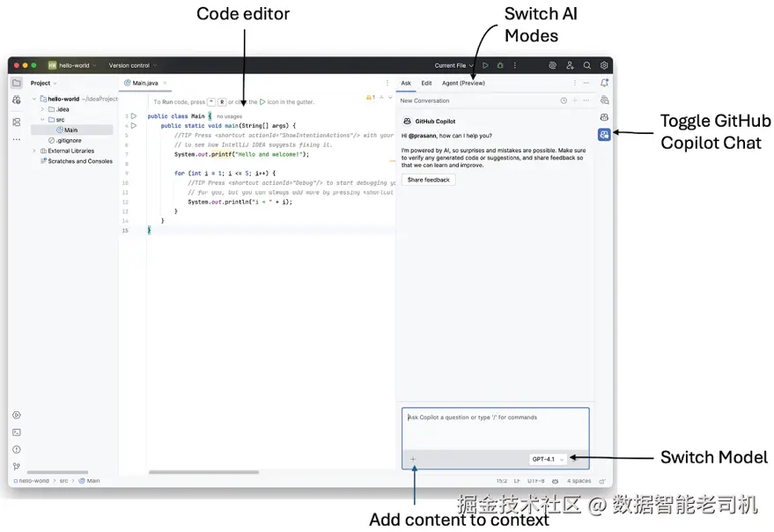Run the current file with green play icon
This screenshot has height=532, width=774.
[x=485, y=65]
